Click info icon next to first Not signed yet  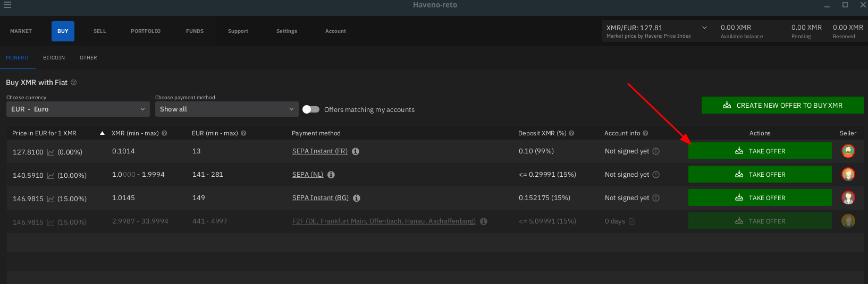coord(656,151)
